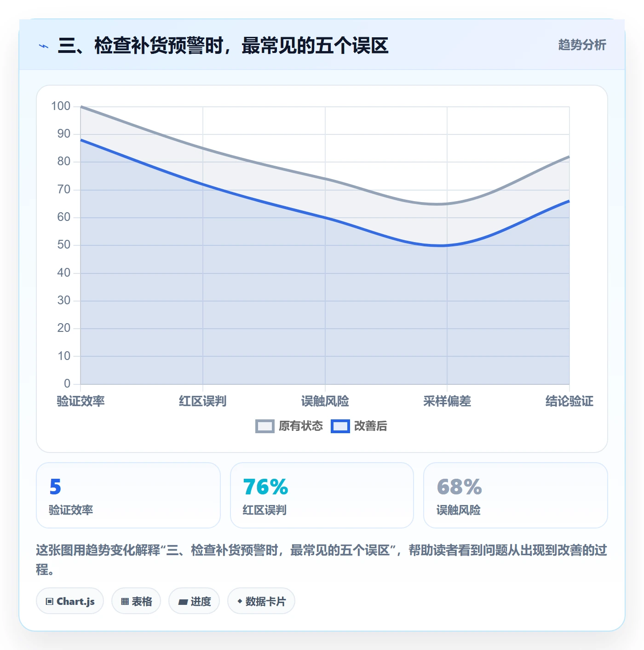The height and width of the screenshot is (650, 644).
Task: Click the 原有状态 legend text
Action: point(301,426)
